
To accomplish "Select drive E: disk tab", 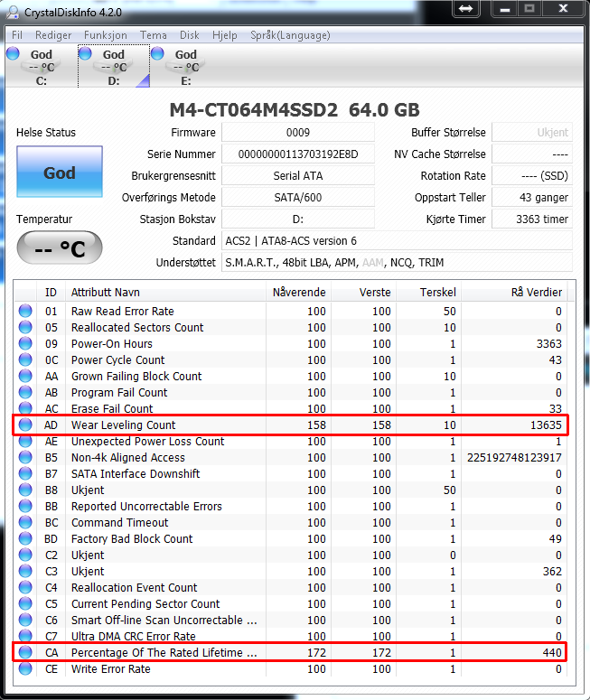I will [186, 67].
